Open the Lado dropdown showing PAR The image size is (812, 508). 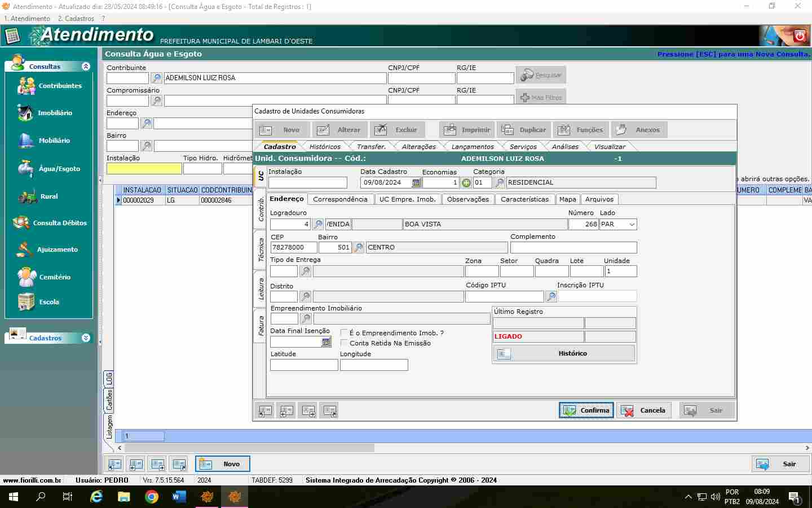[x=632, y=224]
